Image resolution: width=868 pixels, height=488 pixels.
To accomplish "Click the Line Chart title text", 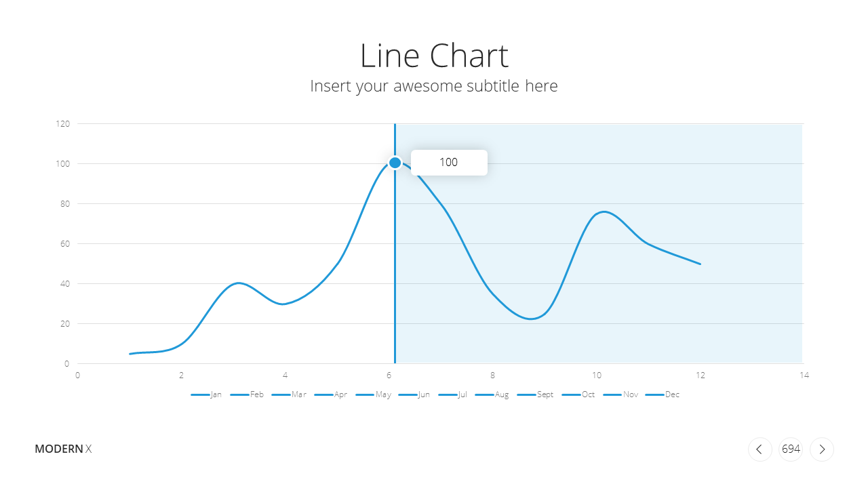I will 434,56.
